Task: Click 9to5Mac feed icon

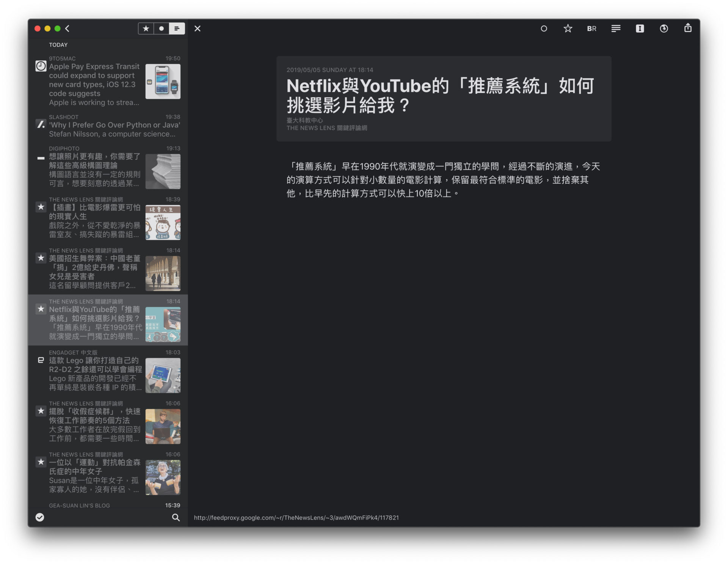Action: [41, 66]
